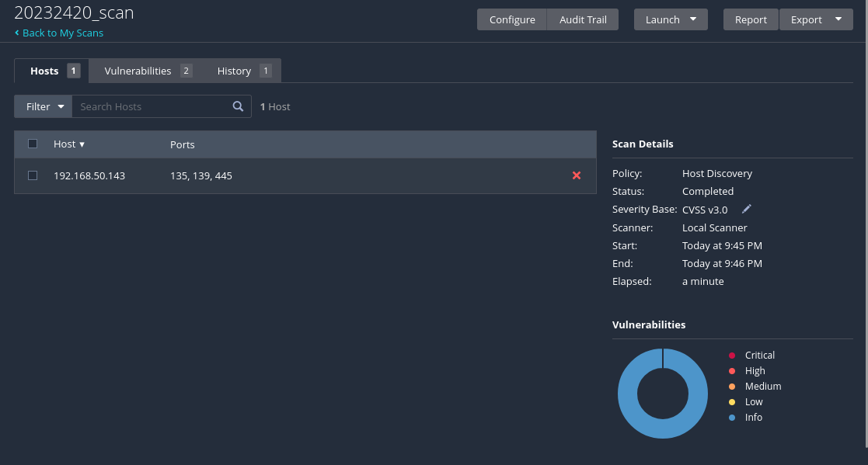Click the elapsed value a minute

(702, 281)
